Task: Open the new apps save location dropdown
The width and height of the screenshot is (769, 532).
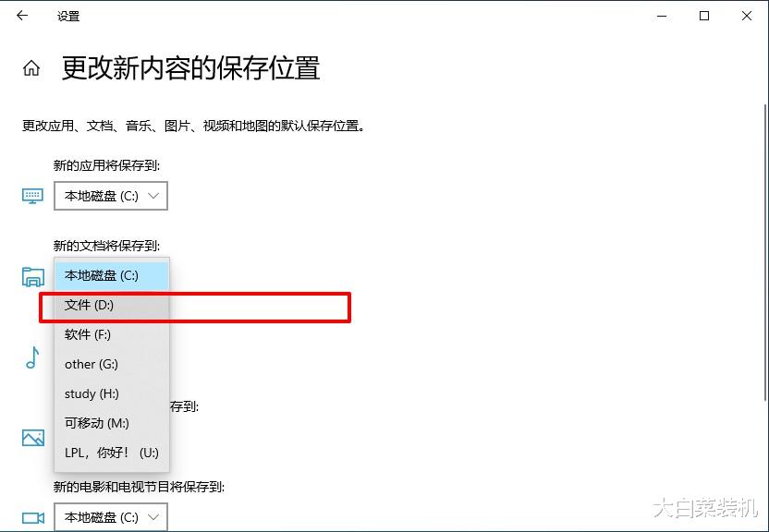Action: point(111,196)
